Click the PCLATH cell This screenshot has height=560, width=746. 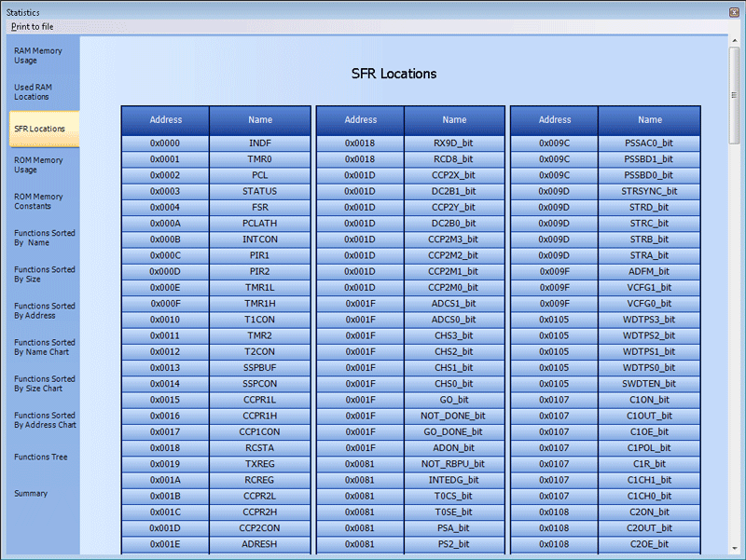(260, 224)
